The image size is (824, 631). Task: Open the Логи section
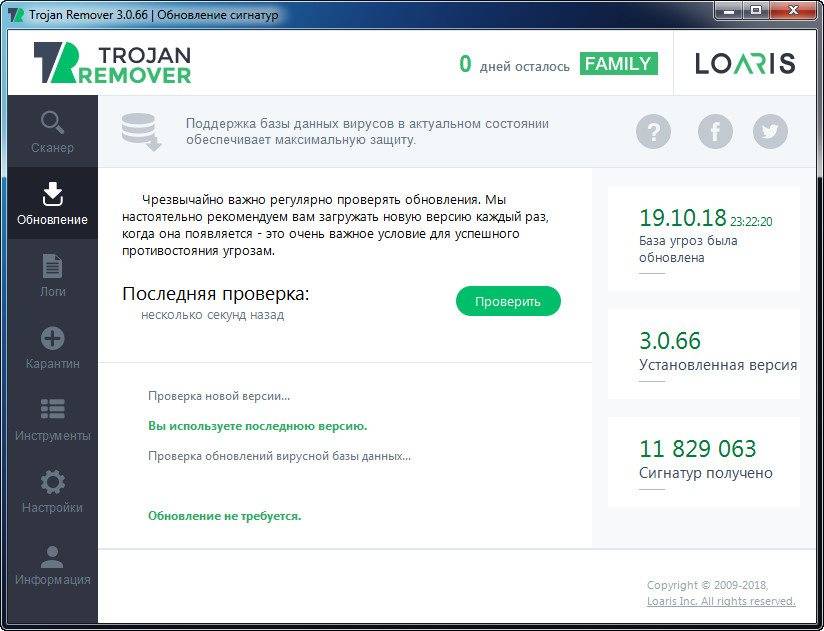click(x=53, y=275)
